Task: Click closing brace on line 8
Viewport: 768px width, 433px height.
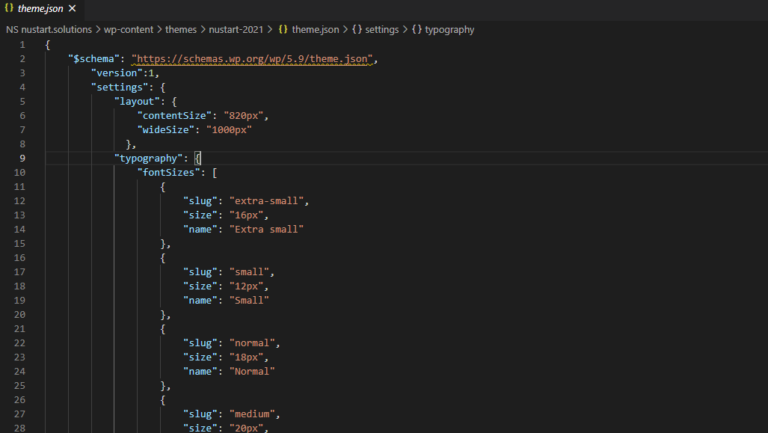Action: click(x=128, y=144)
